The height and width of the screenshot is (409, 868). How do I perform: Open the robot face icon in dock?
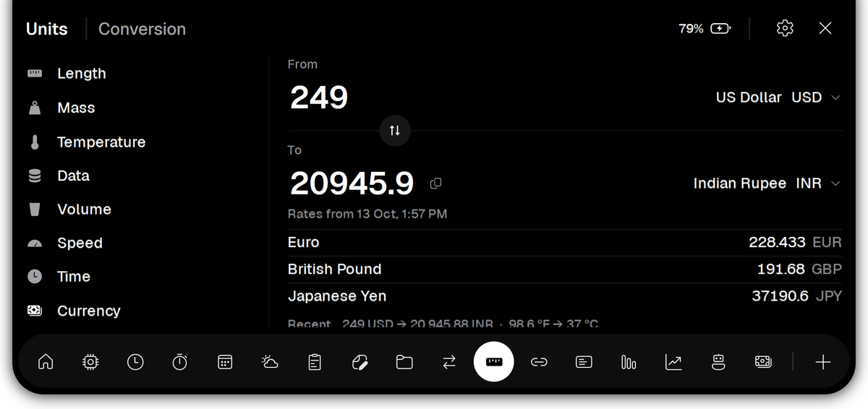[x=718, y=362]
